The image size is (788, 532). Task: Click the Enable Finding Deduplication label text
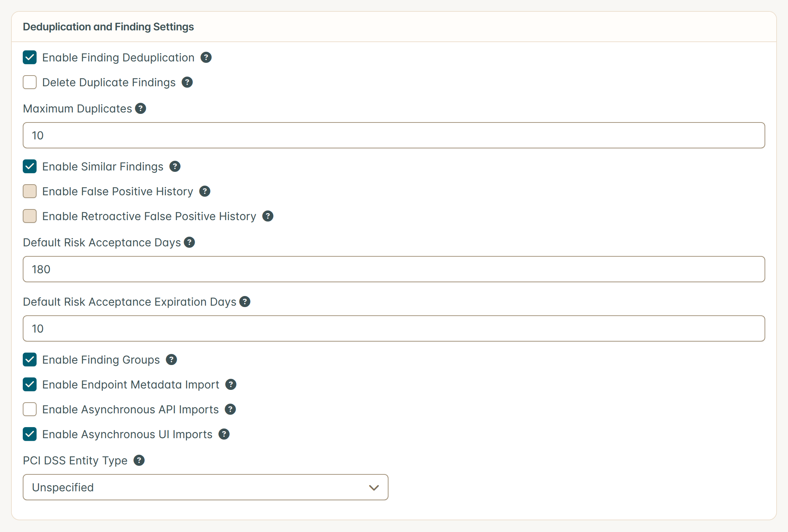click(x=118, y=57)
